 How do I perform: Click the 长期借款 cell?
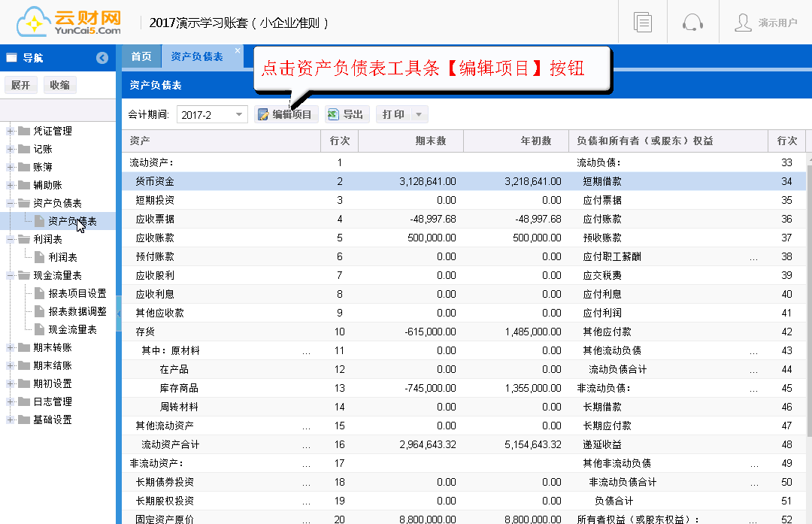(601, 407)
